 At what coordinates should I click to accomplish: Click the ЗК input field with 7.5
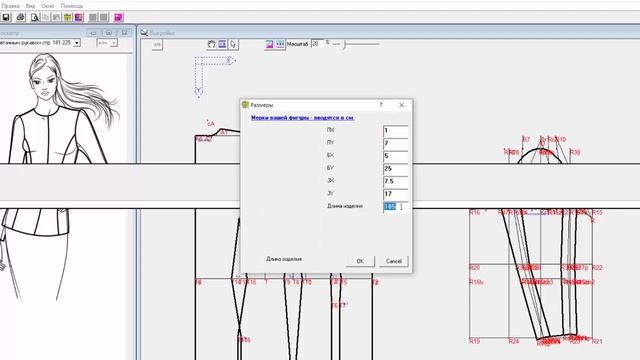(x=396, y=182)
